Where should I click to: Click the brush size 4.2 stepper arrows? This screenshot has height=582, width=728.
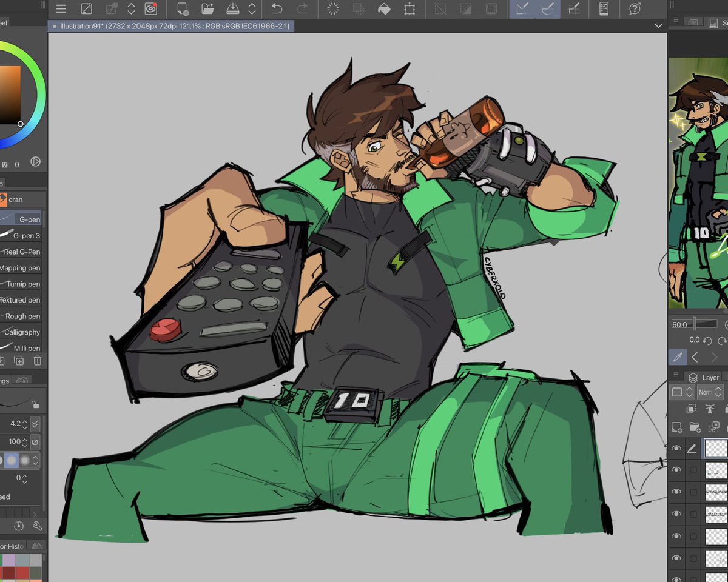(25, 424)
